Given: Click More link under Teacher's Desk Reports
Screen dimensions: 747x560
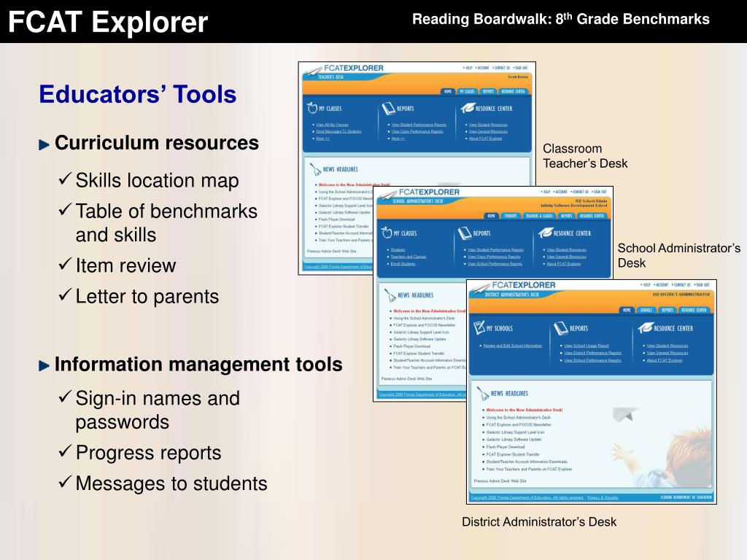Looking at the screenshot, I should coord(398,139).
